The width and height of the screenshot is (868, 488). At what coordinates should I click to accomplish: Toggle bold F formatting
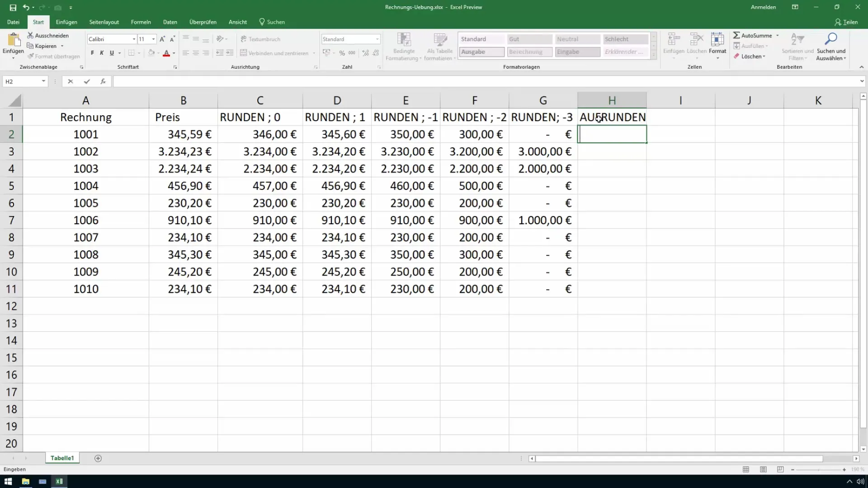[x=92, y=53]
